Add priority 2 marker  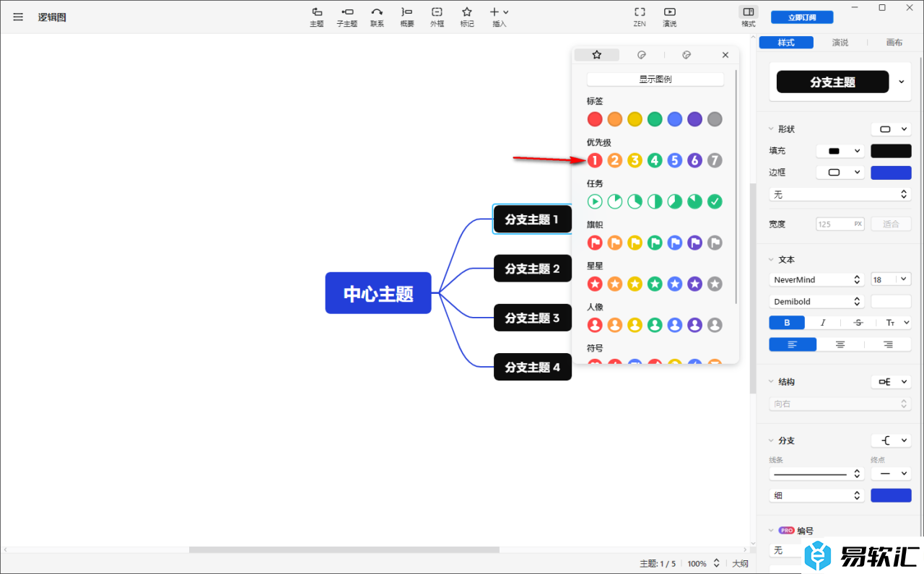[x=615, y=160]
